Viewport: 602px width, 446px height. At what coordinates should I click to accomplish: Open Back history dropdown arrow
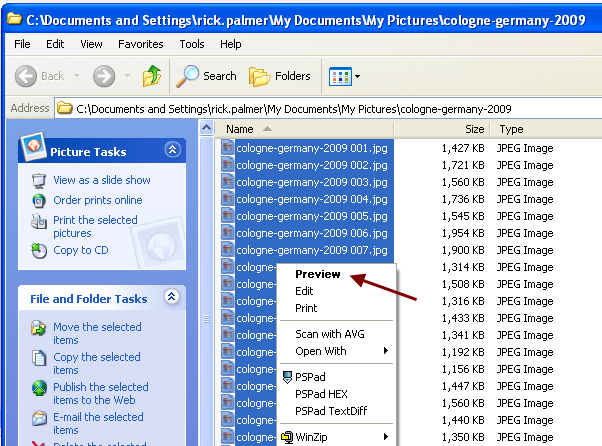(x=76, y=76)
